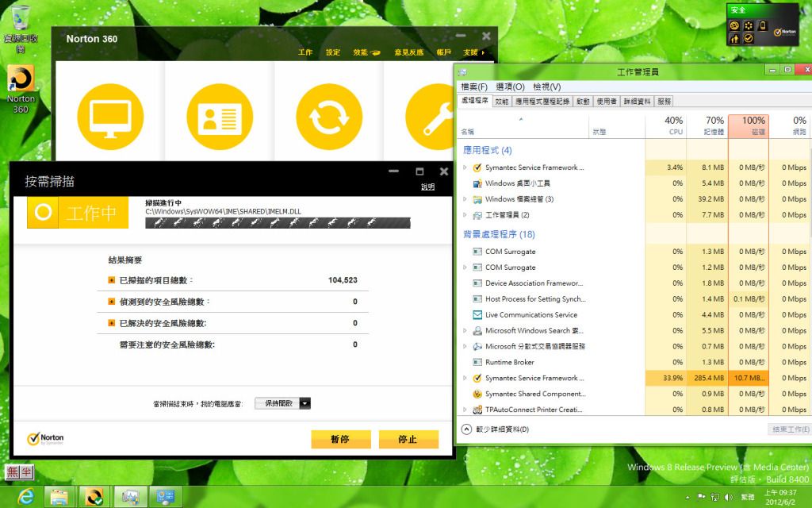Open the Norton 360 desktop shortcut
Viewport: 812px width, 508px height.
pos(21,89)
